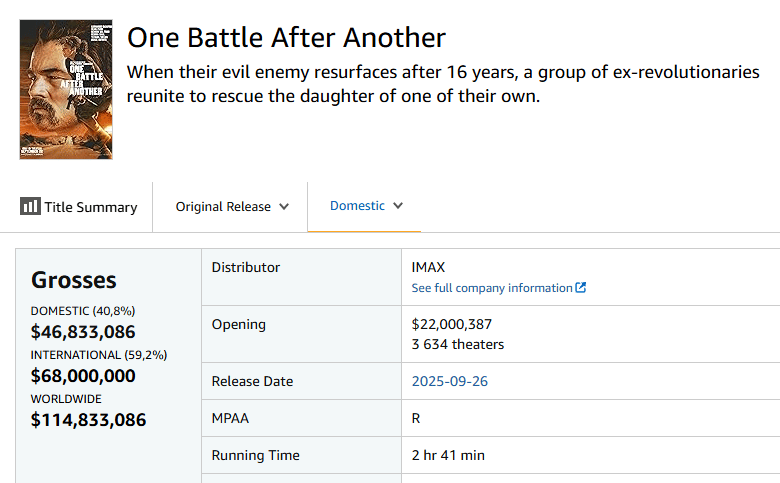The height and width of the screenshot is (483, 780).
Task: Click the chevron arrow next to Domestic
Action: click(x=398, y=206)
